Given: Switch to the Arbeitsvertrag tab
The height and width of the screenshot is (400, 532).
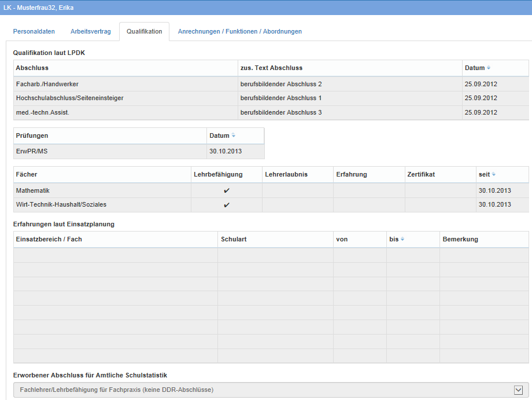Looking at the screenshot, I should (90, 31).
